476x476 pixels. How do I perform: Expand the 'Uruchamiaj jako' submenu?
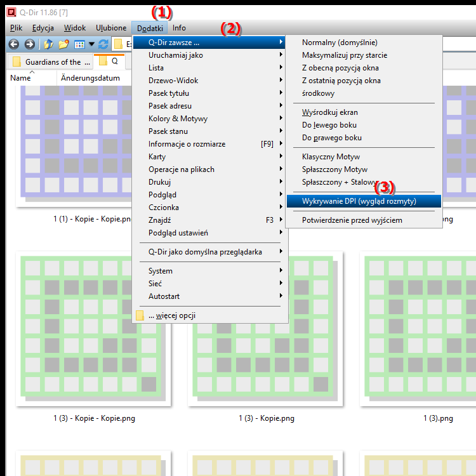pyautogui.click(x=209, y=55)
